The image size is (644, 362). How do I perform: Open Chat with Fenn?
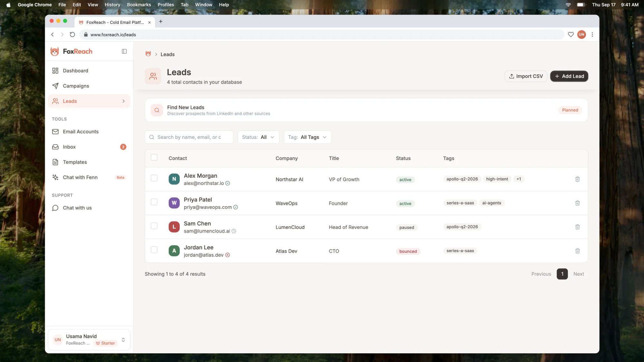click(89, 177)
